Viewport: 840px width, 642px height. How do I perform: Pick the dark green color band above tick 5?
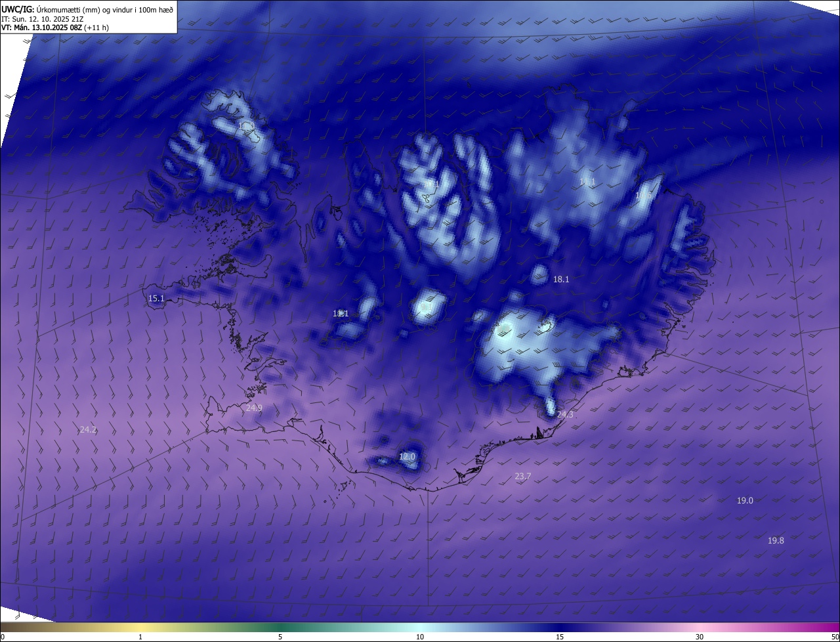[x=280, y=628]
